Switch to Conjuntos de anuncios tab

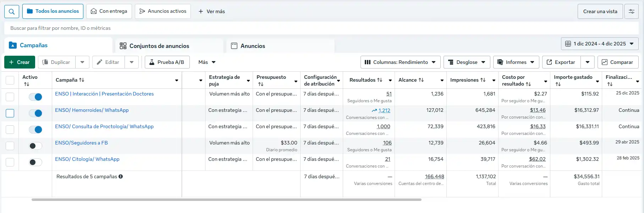159,46
